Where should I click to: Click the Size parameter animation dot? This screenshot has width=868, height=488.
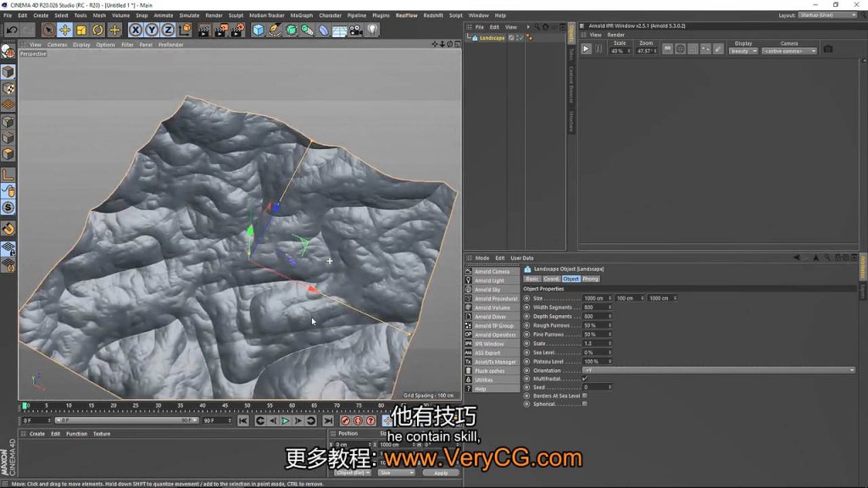[x=527, y=298]
